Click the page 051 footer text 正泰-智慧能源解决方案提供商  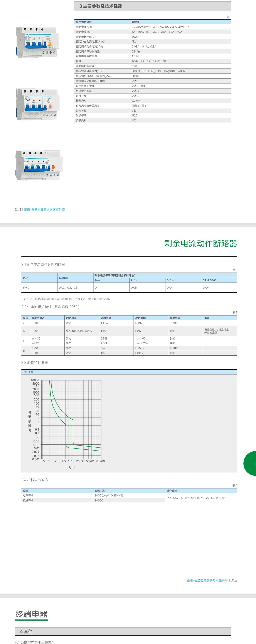click(44, 210)
